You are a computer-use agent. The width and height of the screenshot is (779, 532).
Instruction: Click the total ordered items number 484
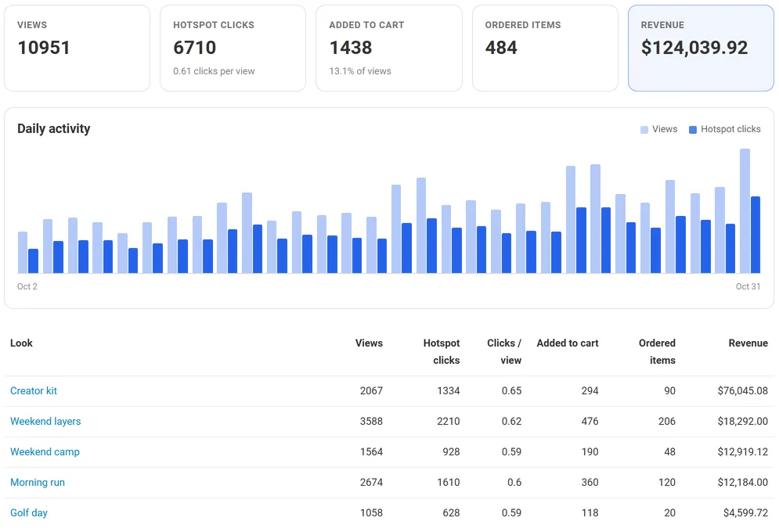tap(501, 48)
